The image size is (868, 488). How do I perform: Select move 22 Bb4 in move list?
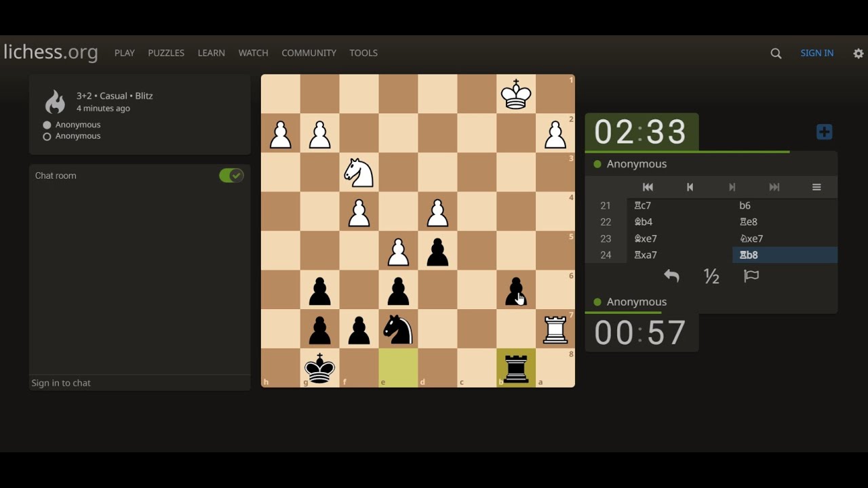coord(679,222)
